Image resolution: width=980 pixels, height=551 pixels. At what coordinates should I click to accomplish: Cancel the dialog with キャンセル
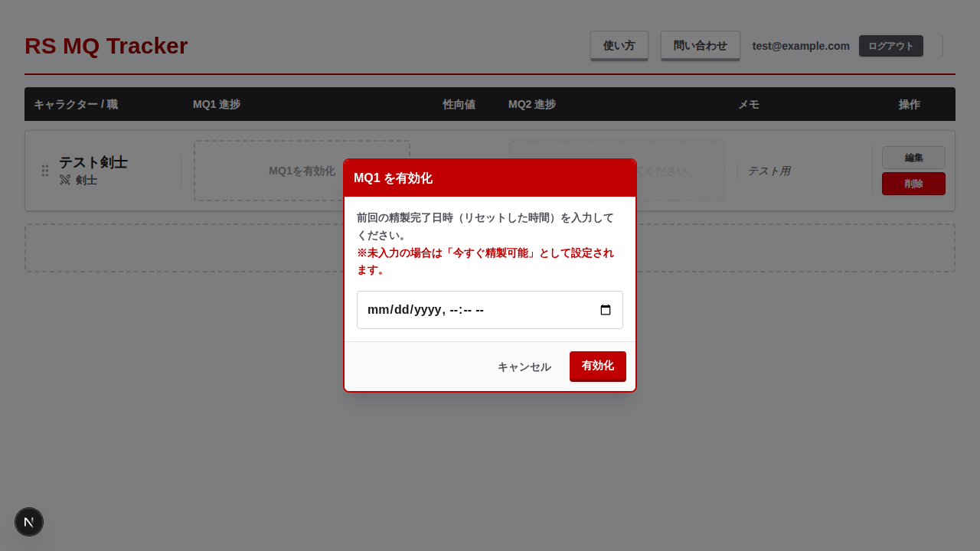(524, 367)
